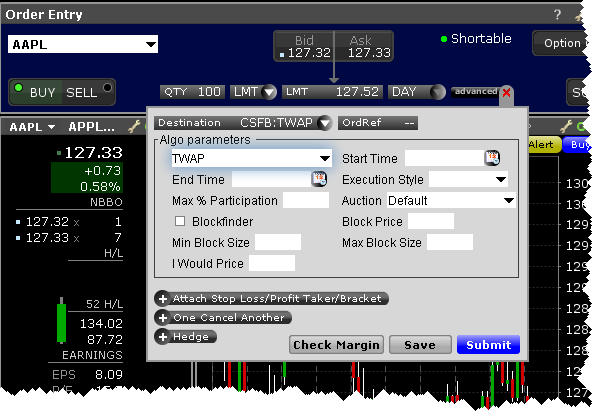Select the BUY side toggle
The width and height of the screenshot is (598, 416).
pyautogui.click(x=36, y=92)
